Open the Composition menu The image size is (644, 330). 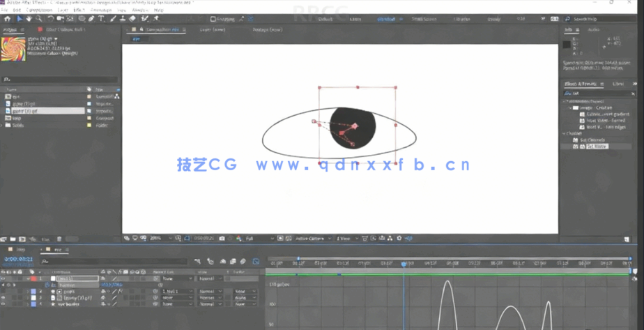(x=39, y=10)
